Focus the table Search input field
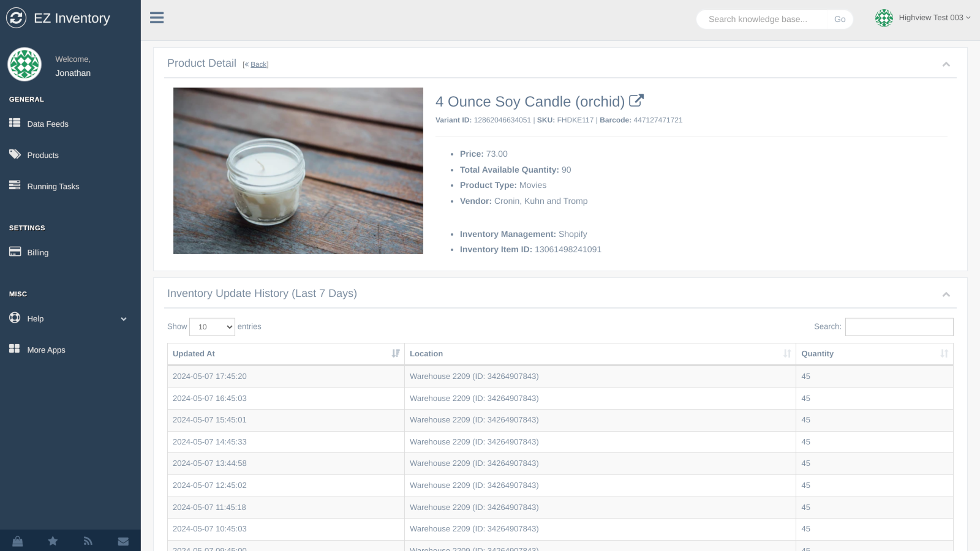This screenshot has height=551, width=980. [899, 327]
